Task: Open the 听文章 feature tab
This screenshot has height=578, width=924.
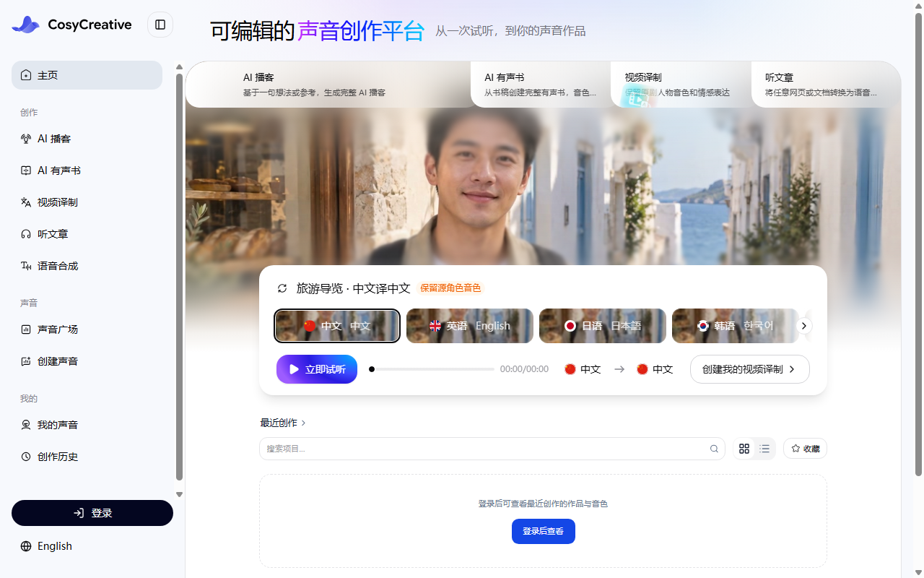Action: (x=825, y=85)
